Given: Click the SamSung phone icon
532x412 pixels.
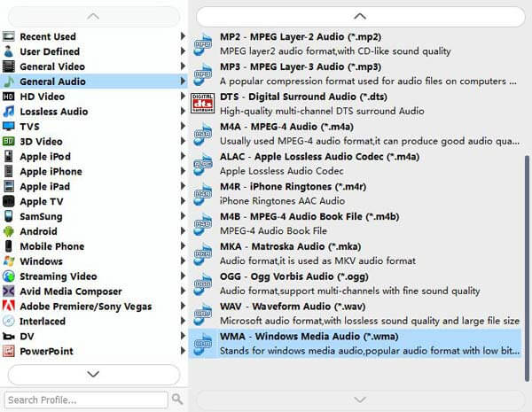Looking at the screenshot, I should pyautogui.click(x=9, y=216).
